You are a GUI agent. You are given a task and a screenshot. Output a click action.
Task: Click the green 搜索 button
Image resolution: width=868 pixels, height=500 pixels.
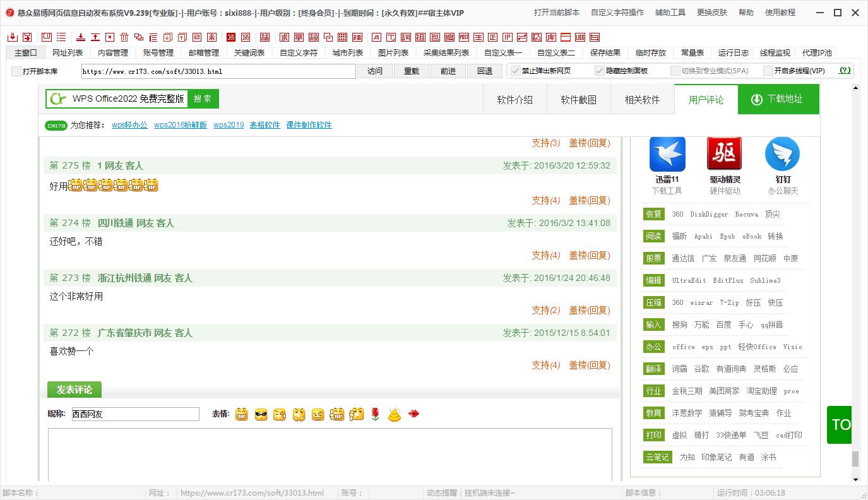click(x=203, y=98)
